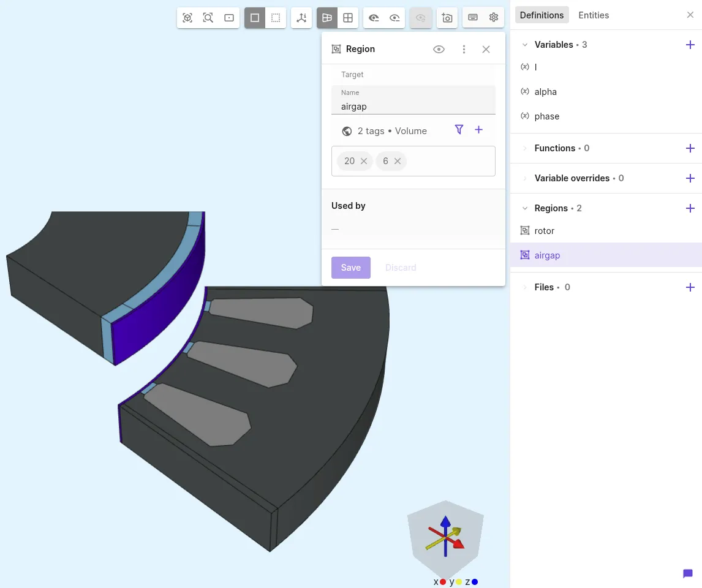Close the right side panel

coord(690,15)
